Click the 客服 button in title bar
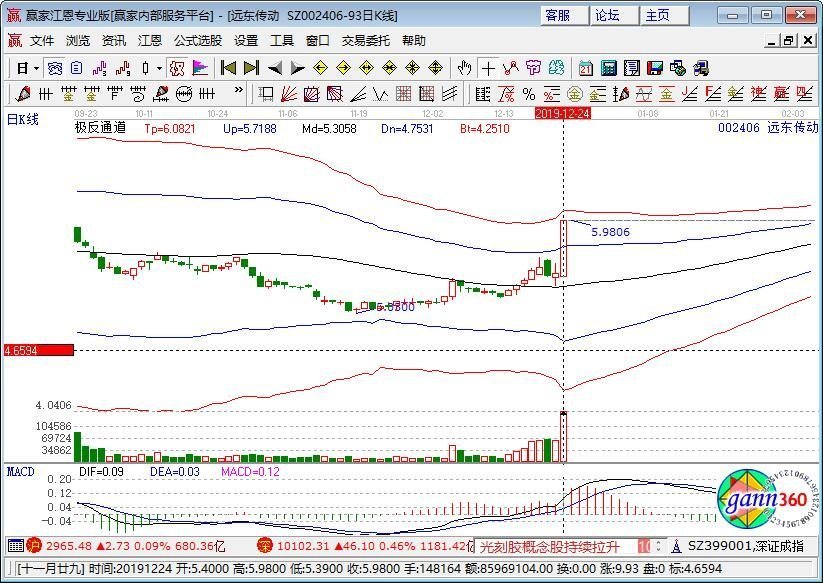 tap(564, 15)
